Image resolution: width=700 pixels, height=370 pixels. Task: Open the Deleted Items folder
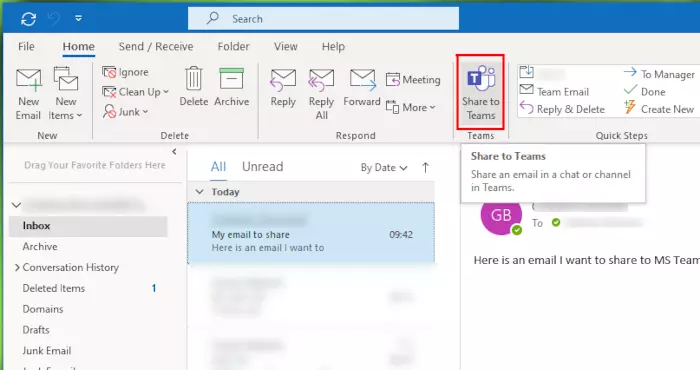pos(54,288)
